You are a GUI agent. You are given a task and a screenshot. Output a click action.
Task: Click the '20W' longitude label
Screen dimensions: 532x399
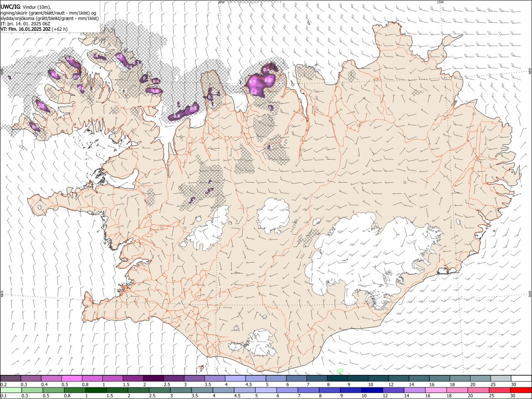point(221,2)
